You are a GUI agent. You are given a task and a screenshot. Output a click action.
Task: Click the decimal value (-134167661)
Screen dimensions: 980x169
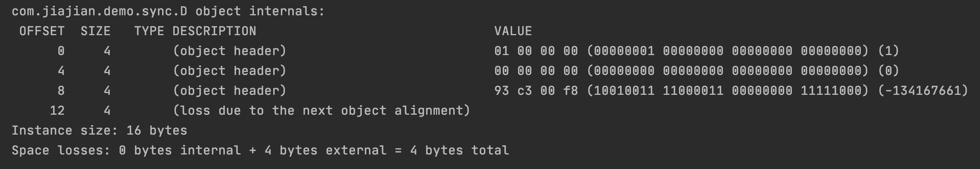point(923,91)
